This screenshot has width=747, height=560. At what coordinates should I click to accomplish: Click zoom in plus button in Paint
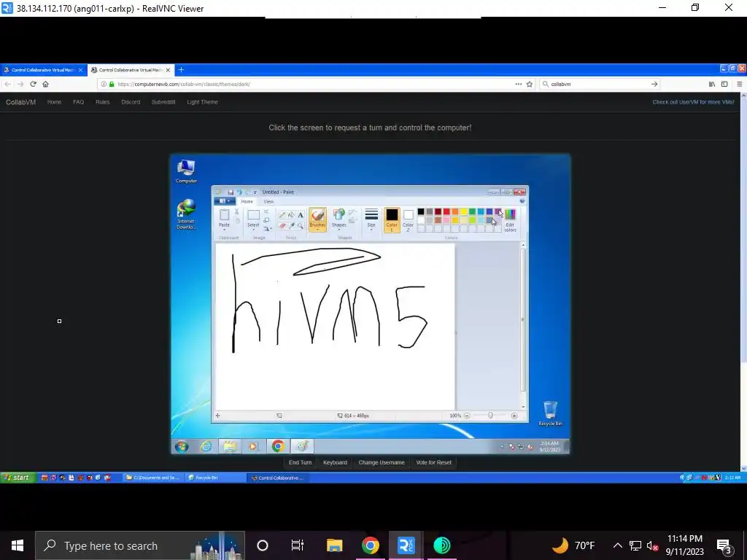(514, 416)
